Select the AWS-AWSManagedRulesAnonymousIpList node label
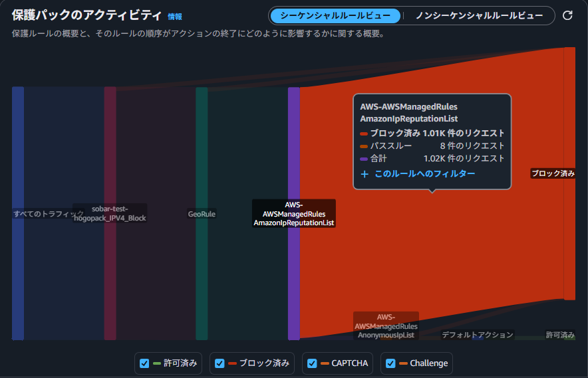 click(x=386, y=326)
